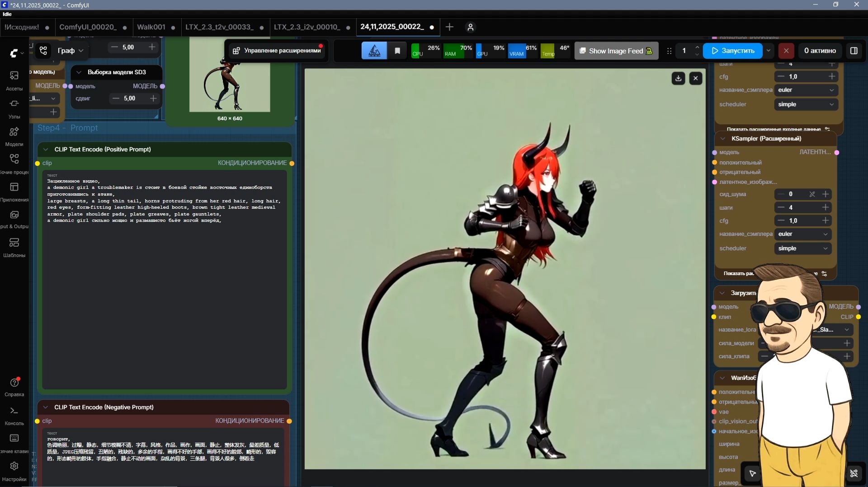Decrease KSampler cfg value with minus
This screenshot has width=868, height=487.
point(781,221)
